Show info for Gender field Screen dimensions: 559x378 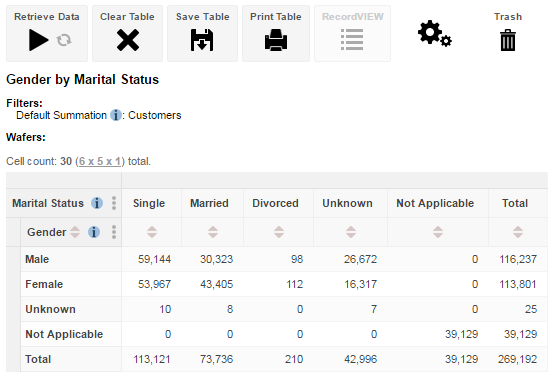tap(94, 232)
